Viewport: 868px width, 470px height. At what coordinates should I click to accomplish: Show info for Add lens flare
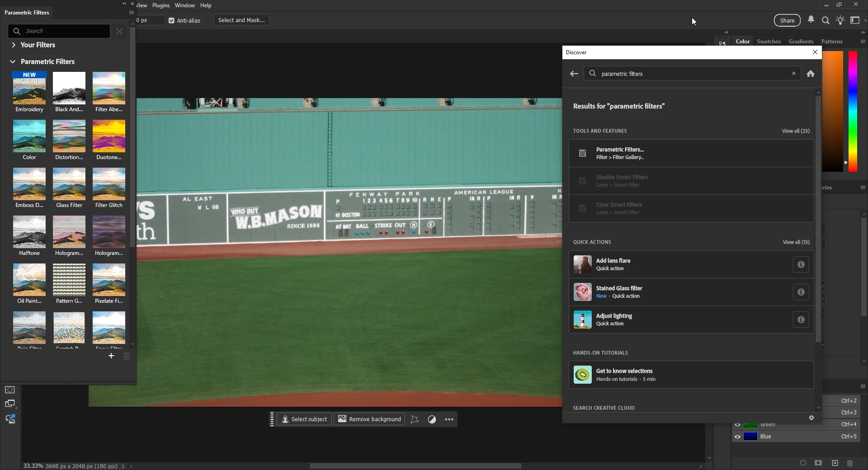[801, 265]
